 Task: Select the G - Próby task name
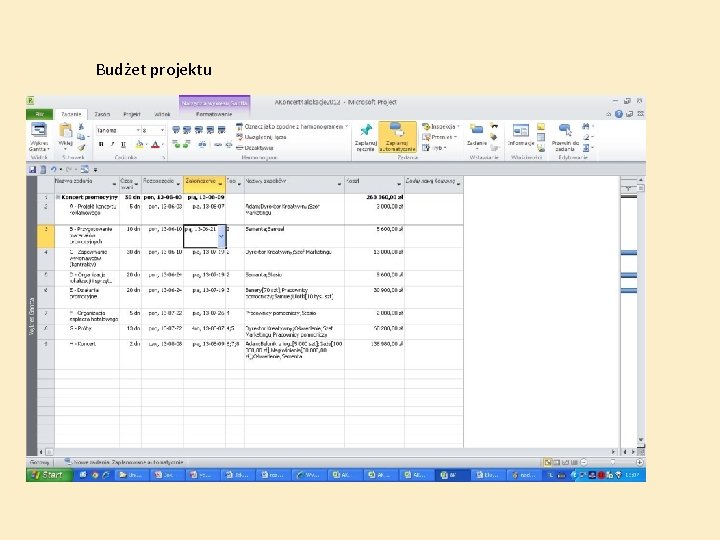[81, 328]
